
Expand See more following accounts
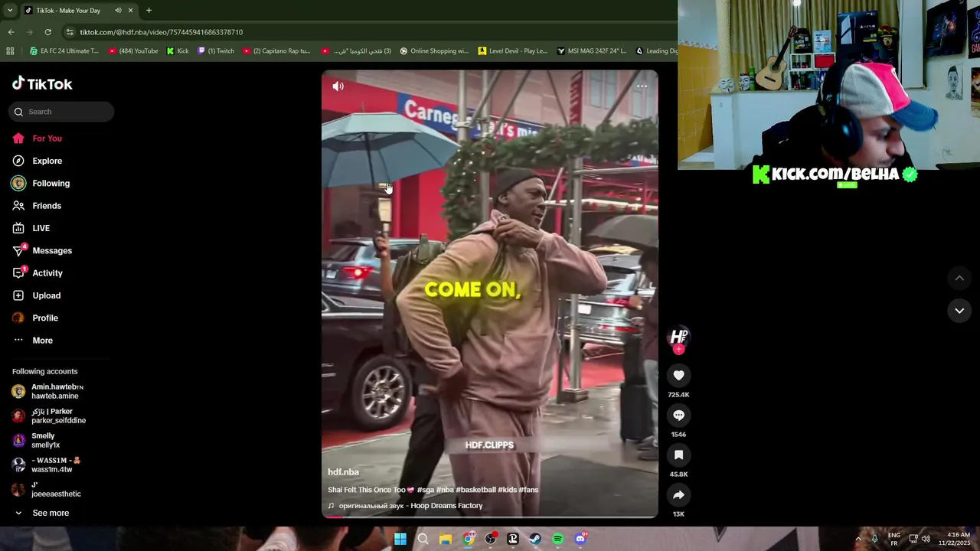click(41, 514)
